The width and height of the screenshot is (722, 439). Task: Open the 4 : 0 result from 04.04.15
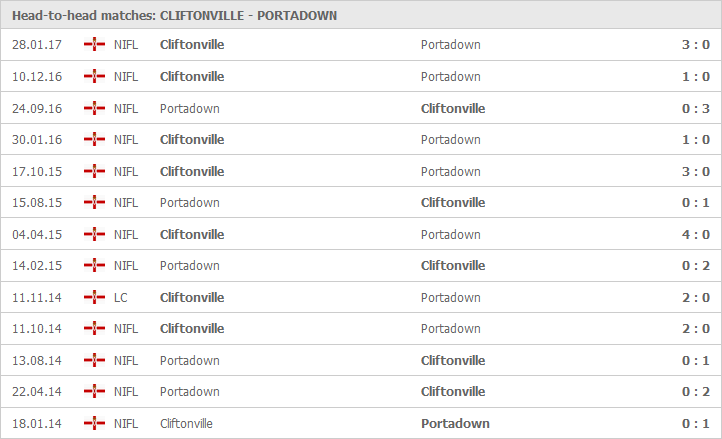[x=696, y=234]
